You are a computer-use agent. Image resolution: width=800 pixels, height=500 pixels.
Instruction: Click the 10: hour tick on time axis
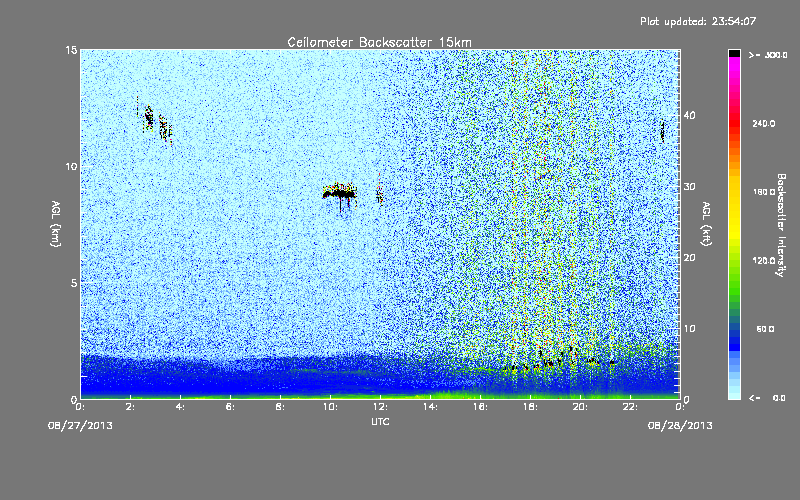(331, 407)
